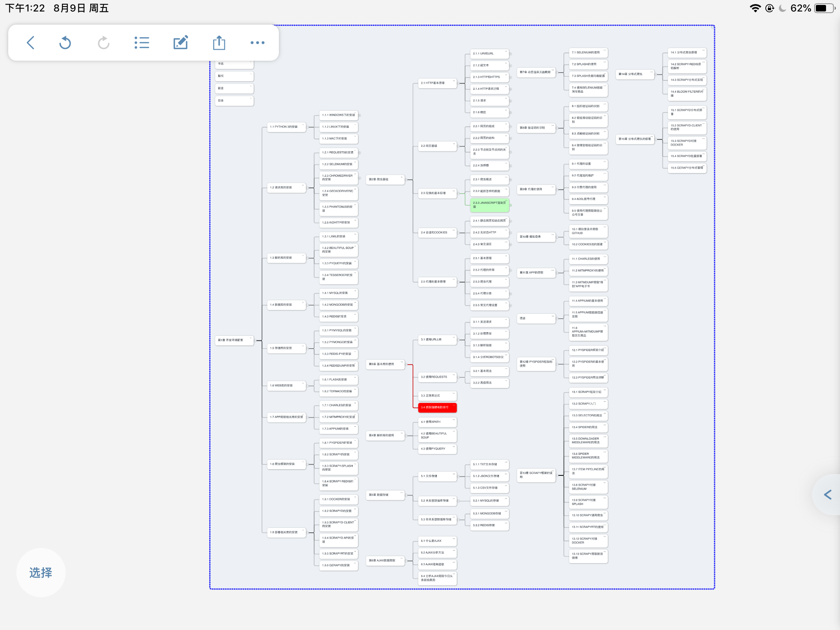
Task: Select the 9.4 ADSL拨号代理 node
Action: [588, 199]
